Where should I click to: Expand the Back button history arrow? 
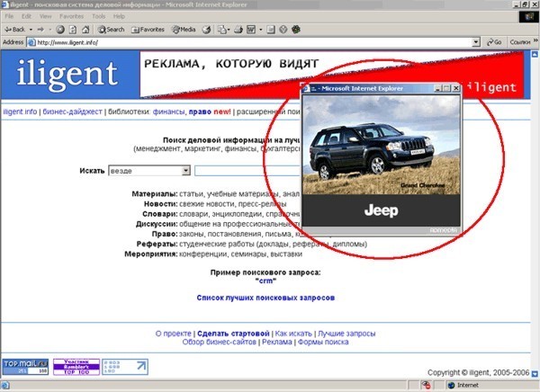(31, 30)
